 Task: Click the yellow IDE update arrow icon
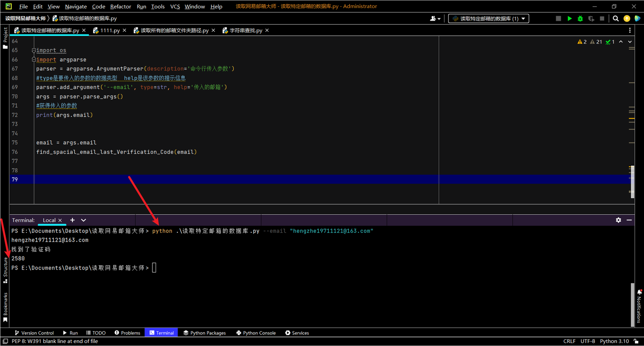click(x=627, y=18)
